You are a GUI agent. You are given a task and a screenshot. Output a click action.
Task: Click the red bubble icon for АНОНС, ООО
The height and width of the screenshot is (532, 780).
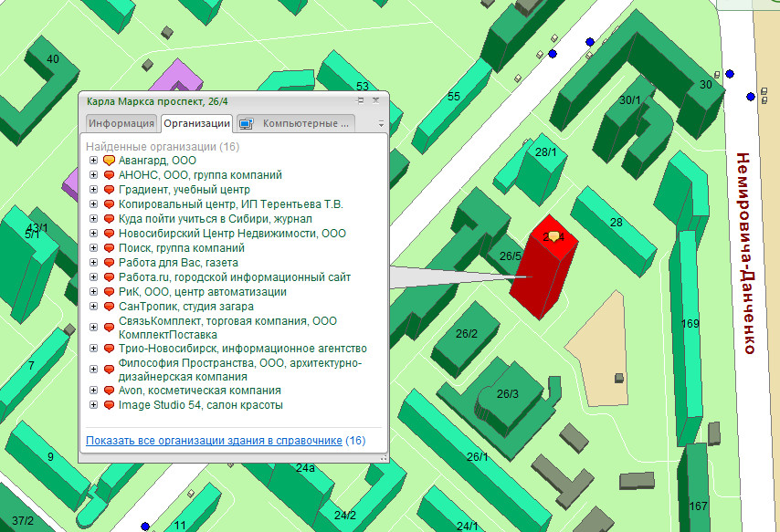point(109,175)
